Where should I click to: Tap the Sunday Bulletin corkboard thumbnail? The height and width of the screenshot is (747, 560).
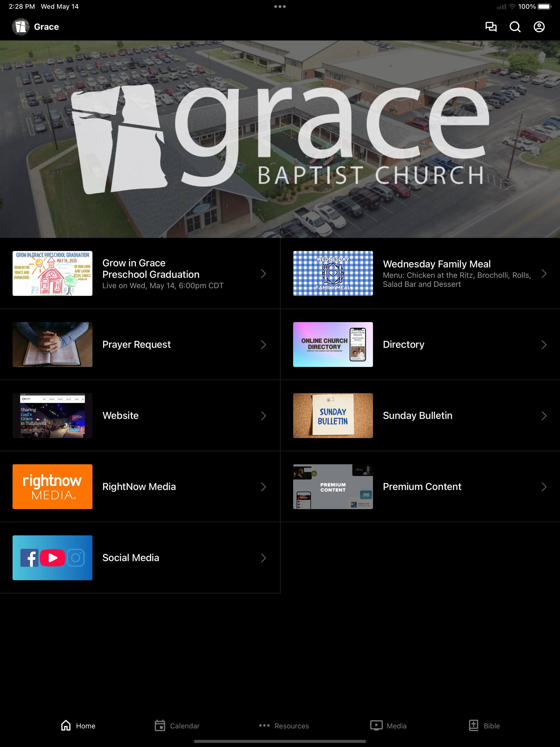click(x=333, y=415)
